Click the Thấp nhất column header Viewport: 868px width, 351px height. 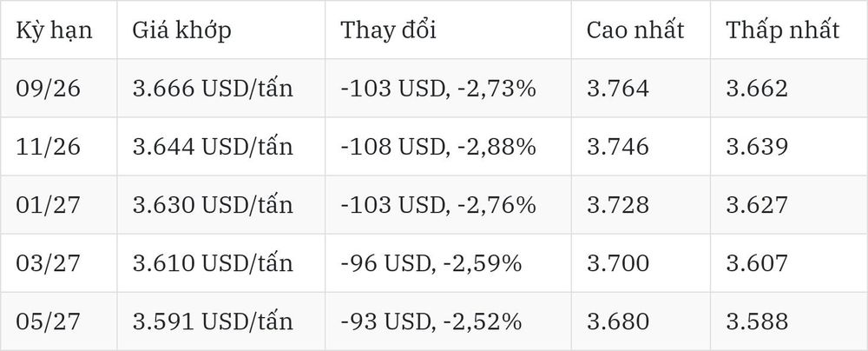tap(783, 30)
